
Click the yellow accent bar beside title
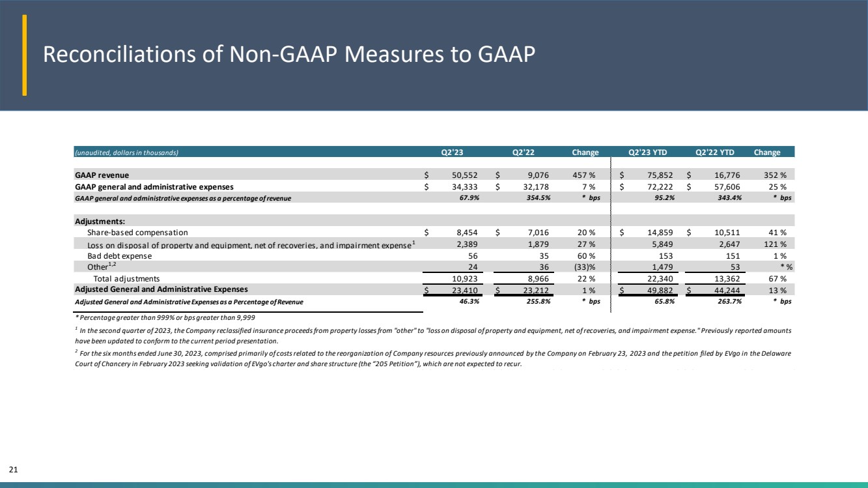[x=25, y=55]
